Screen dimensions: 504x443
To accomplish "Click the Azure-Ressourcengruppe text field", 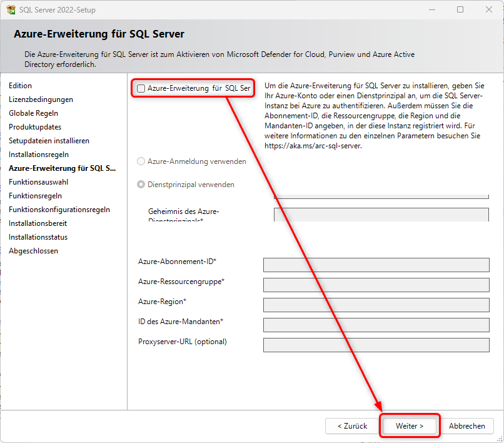I will [376, 285].
